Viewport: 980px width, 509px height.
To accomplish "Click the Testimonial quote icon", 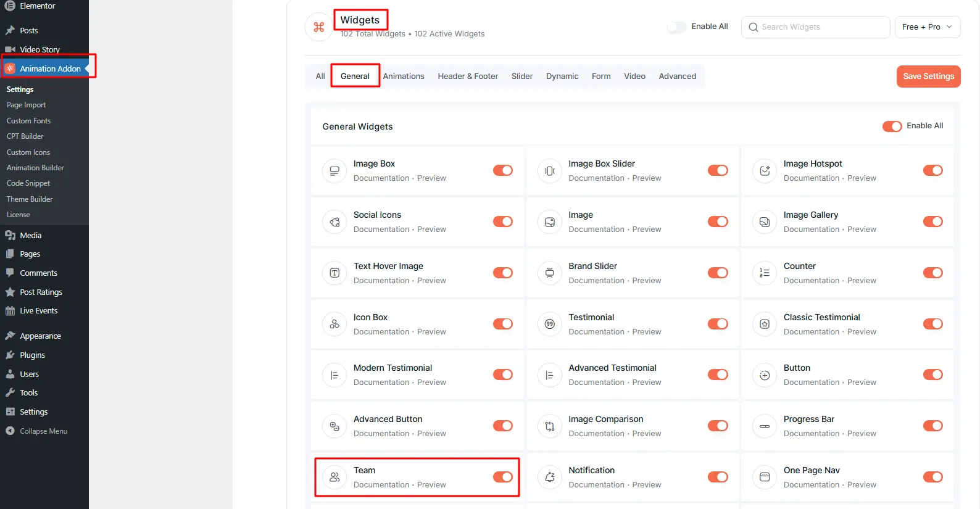I will tap(550, 324).
